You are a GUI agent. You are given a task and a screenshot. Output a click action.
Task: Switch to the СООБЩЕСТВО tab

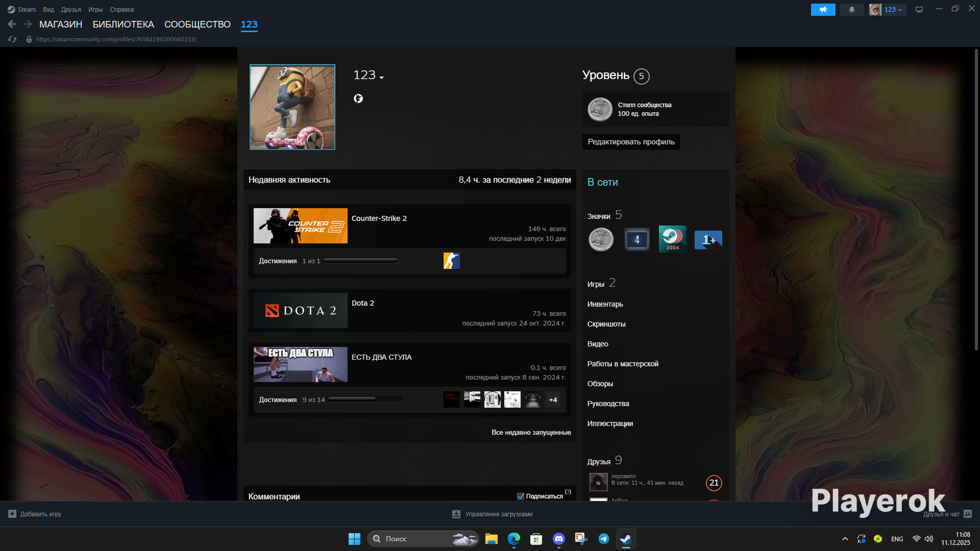point(197,24)
